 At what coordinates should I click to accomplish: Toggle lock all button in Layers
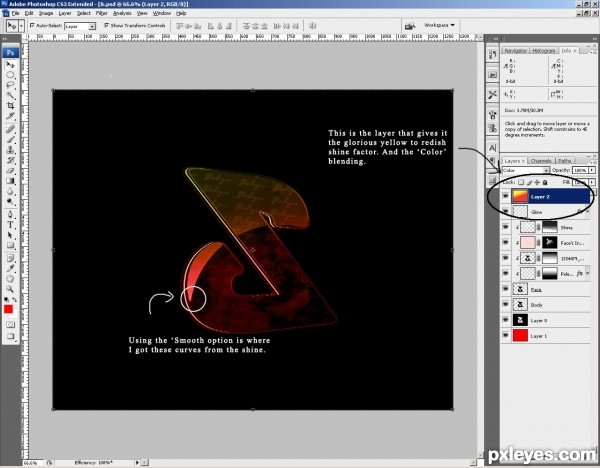click(x=545, y=183)
